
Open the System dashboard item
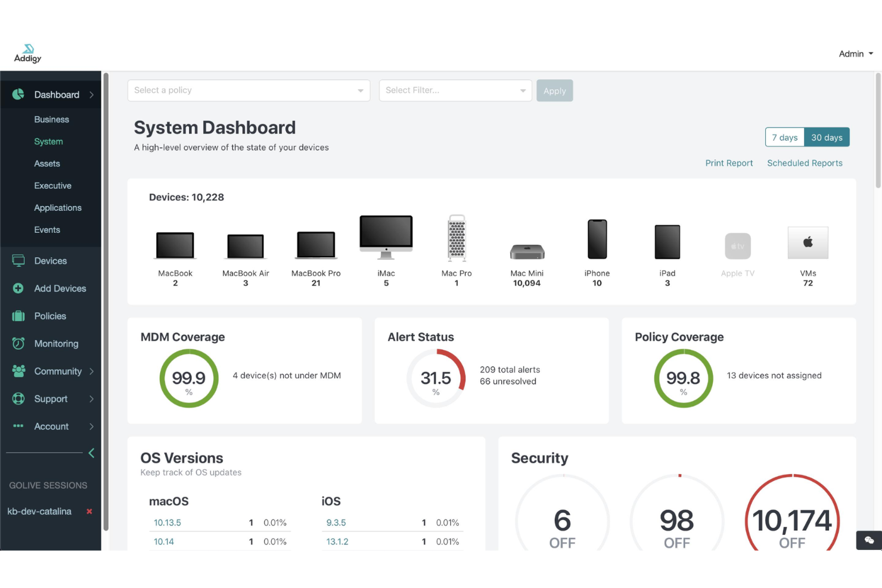tap(48, 141)
